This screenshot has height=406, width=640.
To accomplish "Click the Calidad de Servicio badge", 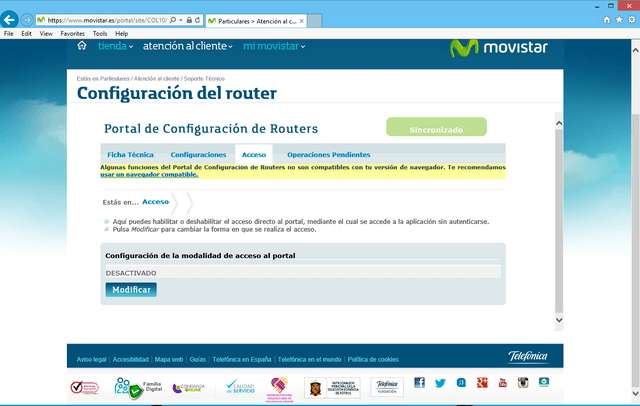I will pos(240,386).
